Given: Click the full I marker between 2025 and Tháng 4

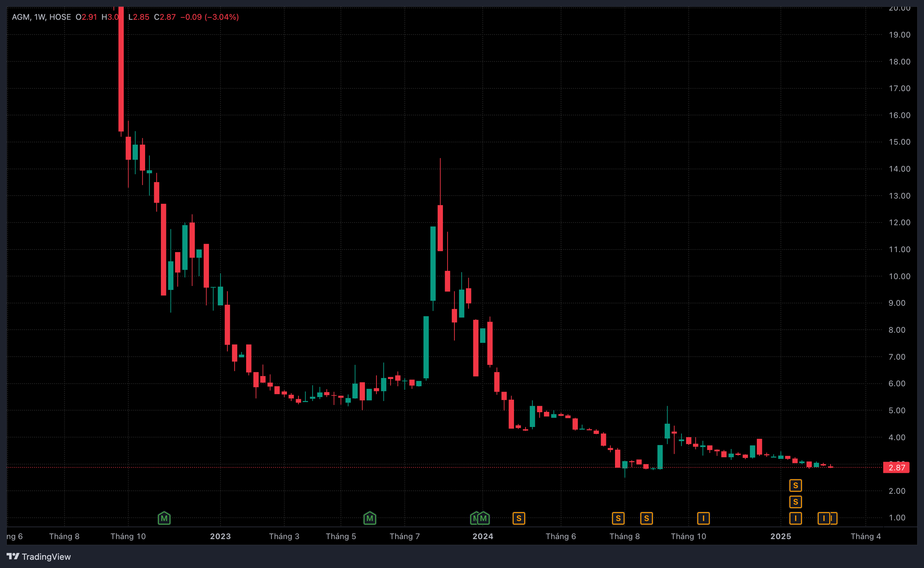Looking at the screenshot, I should pyautogui.click(x=824, y=519).
